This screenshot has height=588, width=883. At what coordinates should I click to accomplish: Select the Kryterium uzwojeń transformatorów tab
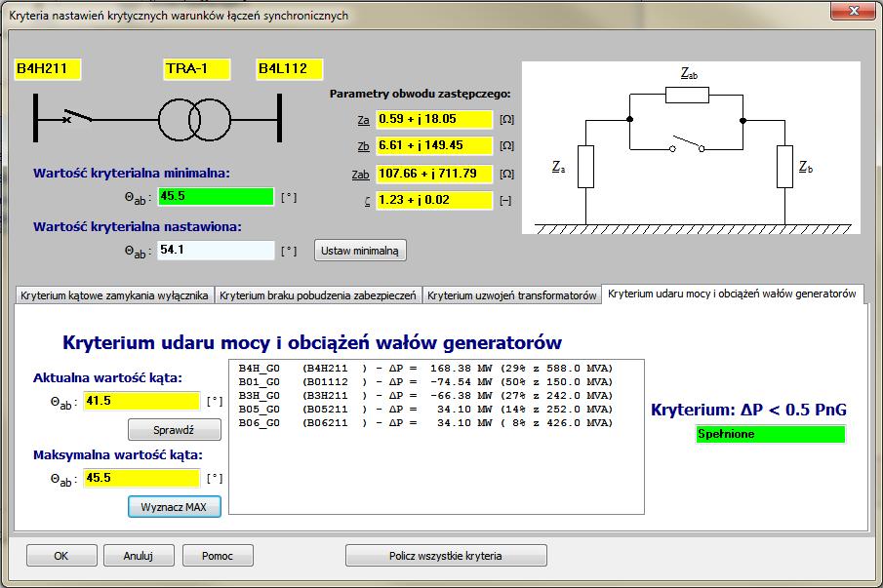coord(512,295)
